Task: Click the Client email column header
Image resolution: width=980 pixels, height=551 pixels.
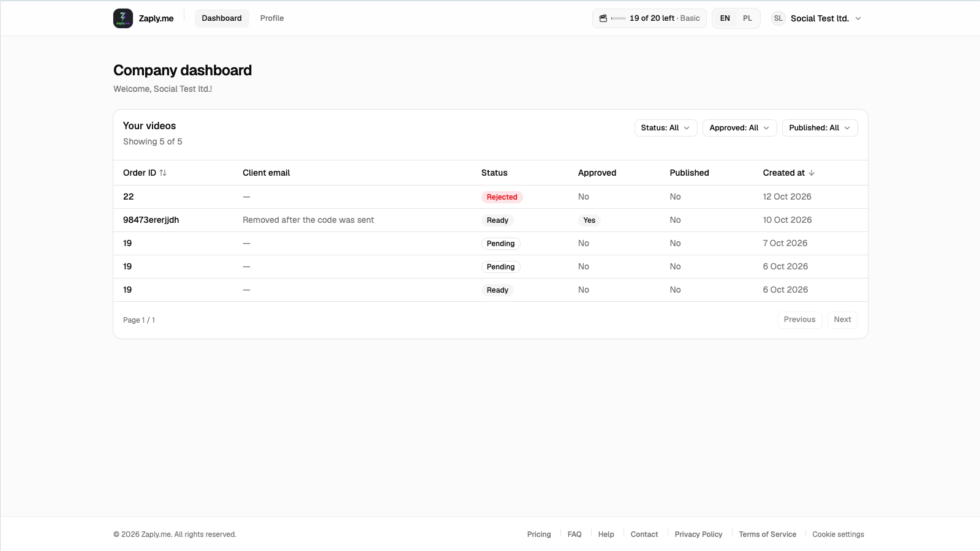Action: click(x=266, y=173)
